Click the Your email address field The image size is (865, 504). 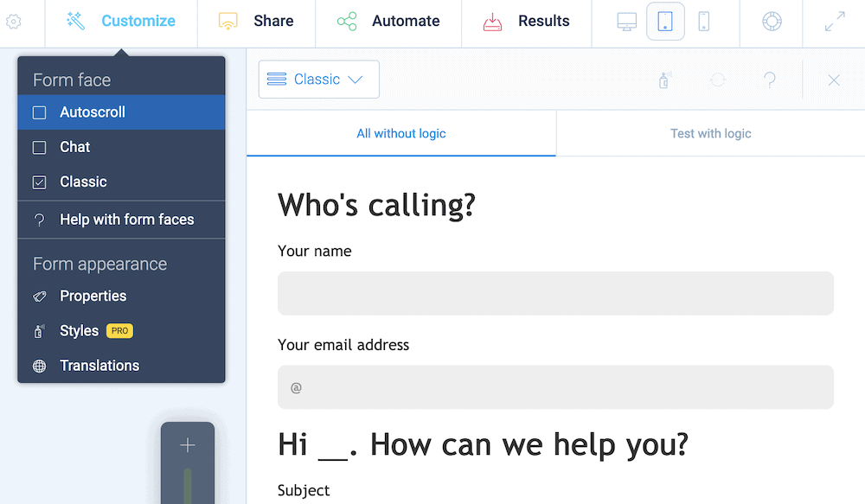tap(555, 387)
